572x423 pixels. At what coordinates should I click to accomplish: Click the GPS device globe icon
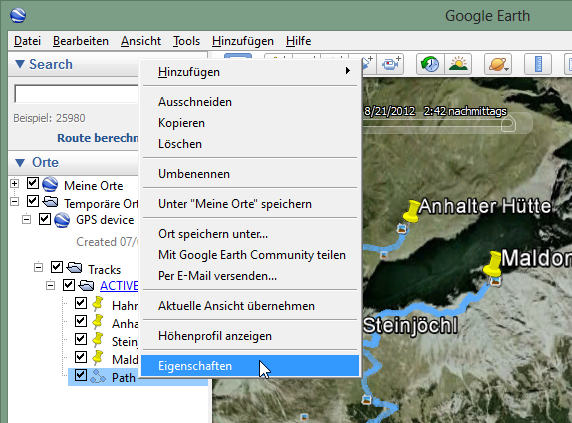click(x=62, y=220)
